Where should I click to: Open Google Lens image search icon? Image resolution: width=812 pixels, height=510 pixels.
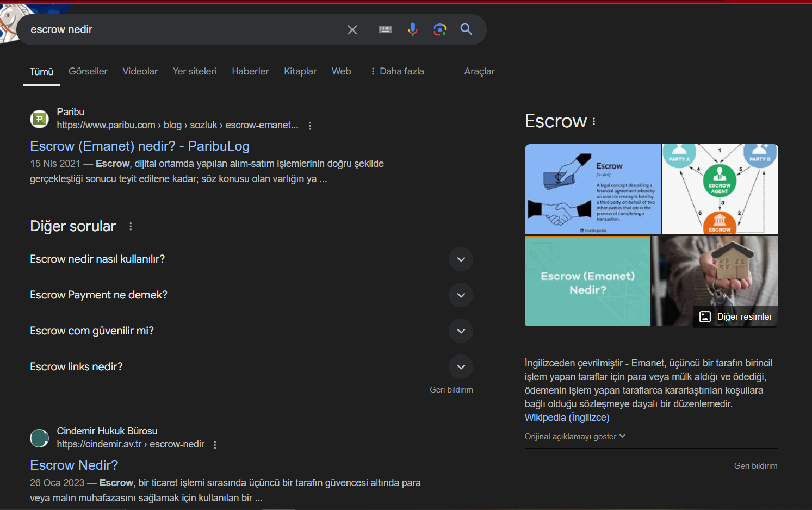coord(440,29)
